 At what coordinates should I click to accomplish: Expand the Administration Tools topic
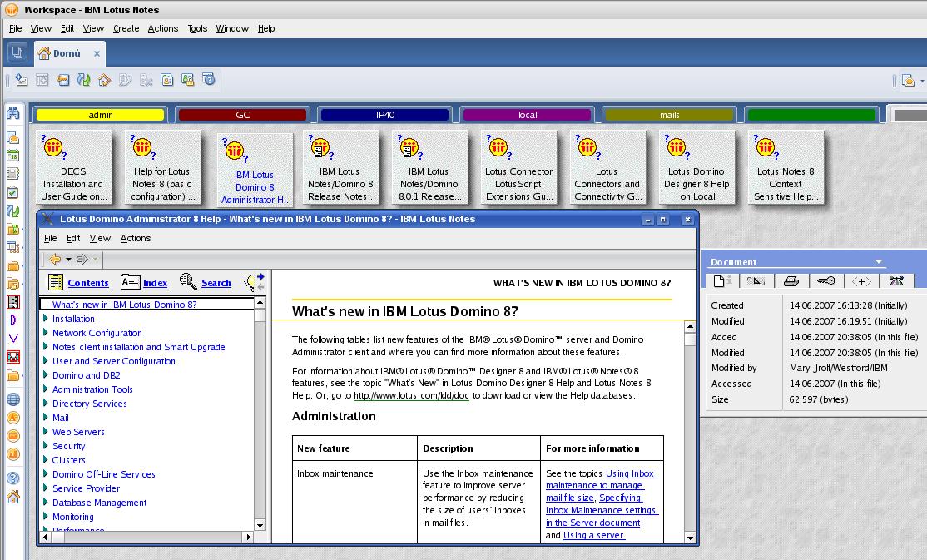46,389
